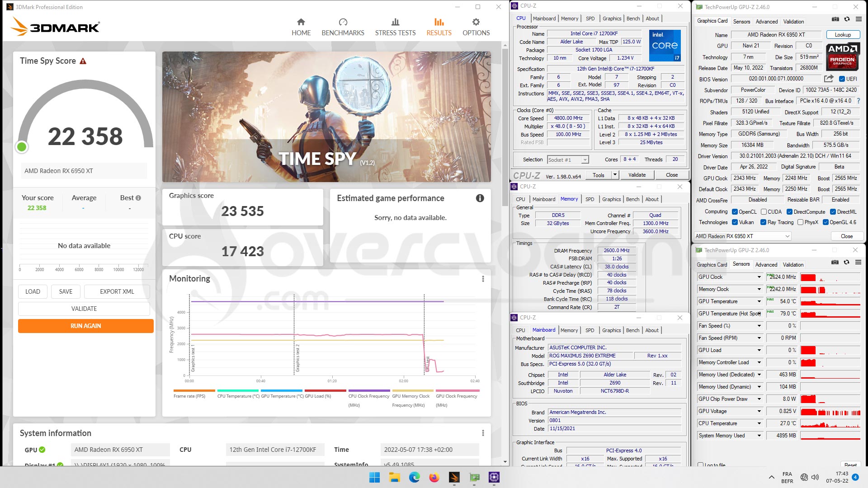This screenshot has height=488, width=868.
Task: Toggle the OpenCL checkbox
Action: click(735, 211)
